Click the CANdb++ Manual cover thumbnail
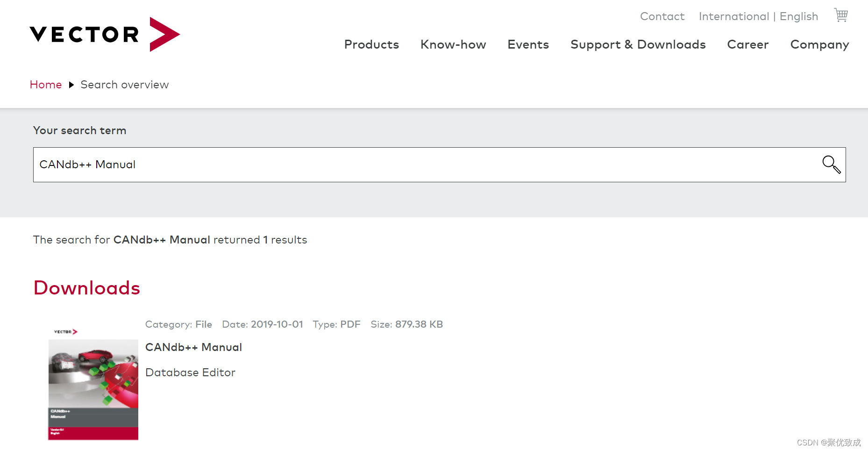The width and height of the screenshot is (868, 451). click(93, 383)
